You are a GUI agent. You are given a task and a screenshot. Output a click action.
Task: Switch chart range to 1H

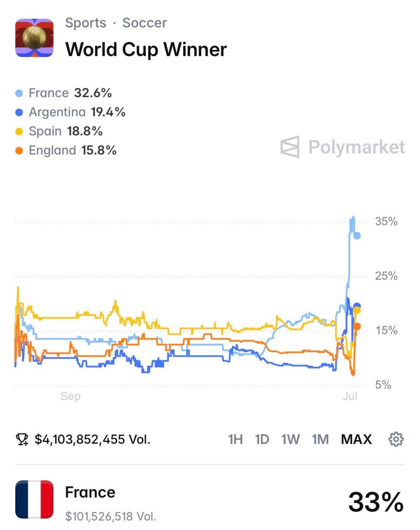tap(235, 439)
